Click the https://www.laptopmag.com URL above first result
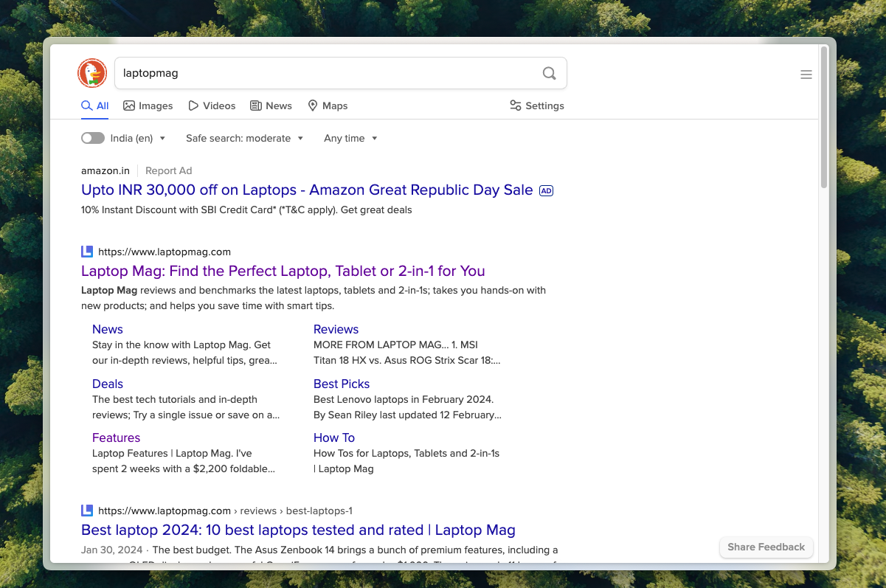886x588 pixels. coord(165,252)
